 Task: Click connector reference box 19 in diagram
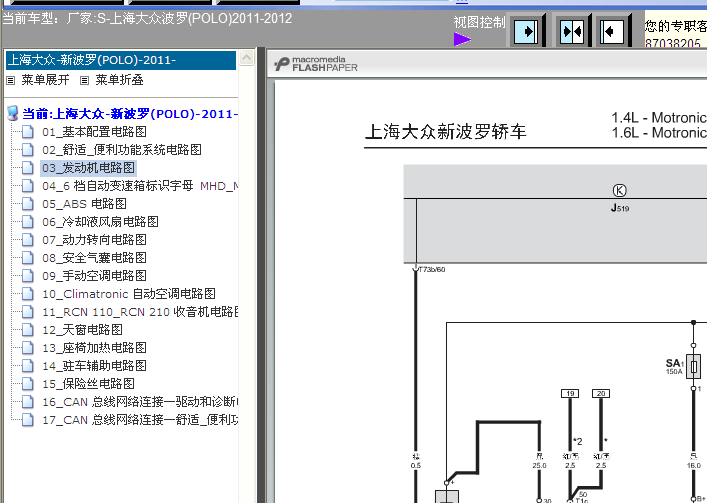[570, 394]
